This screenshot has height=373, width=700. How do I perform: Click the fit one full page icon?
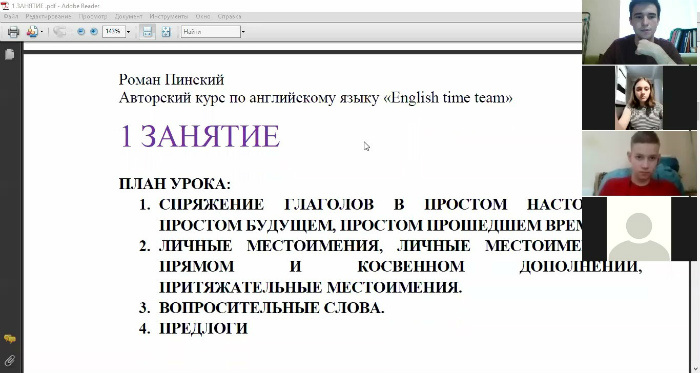[166, 32]
